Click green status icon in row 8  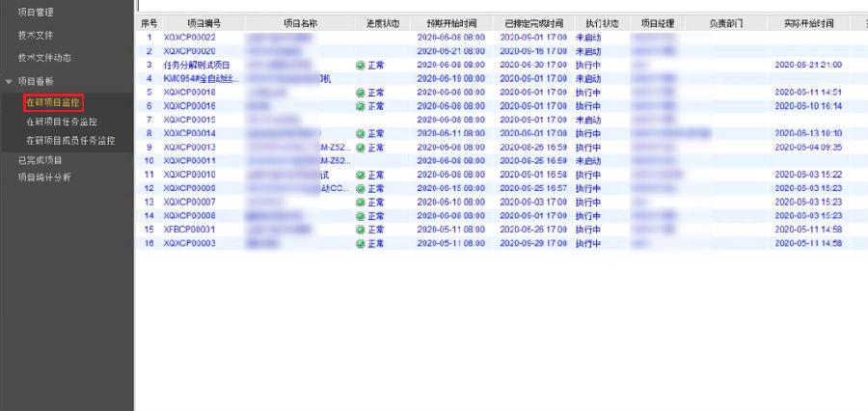pyautogui.click(x=361, y=133)
